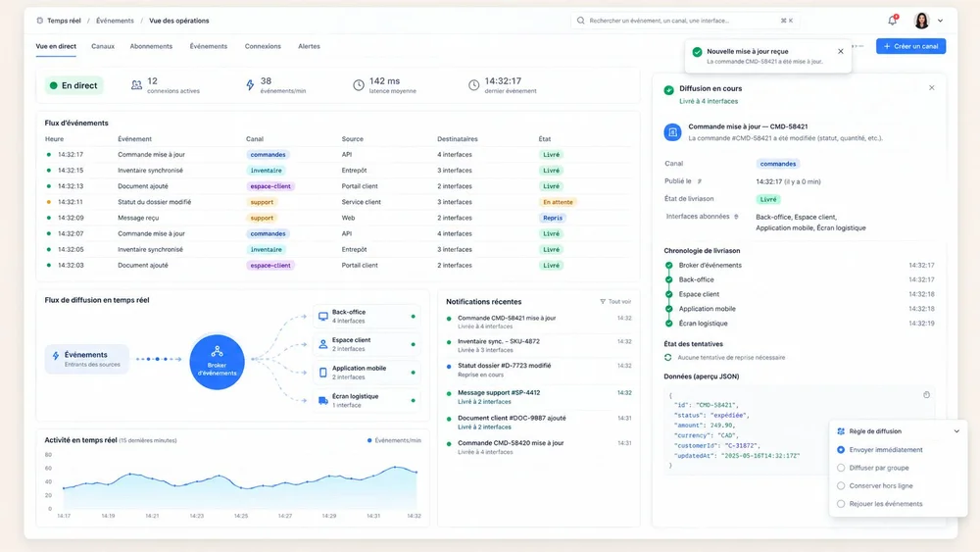Open the account menu chevron

(x=940, y=21)
